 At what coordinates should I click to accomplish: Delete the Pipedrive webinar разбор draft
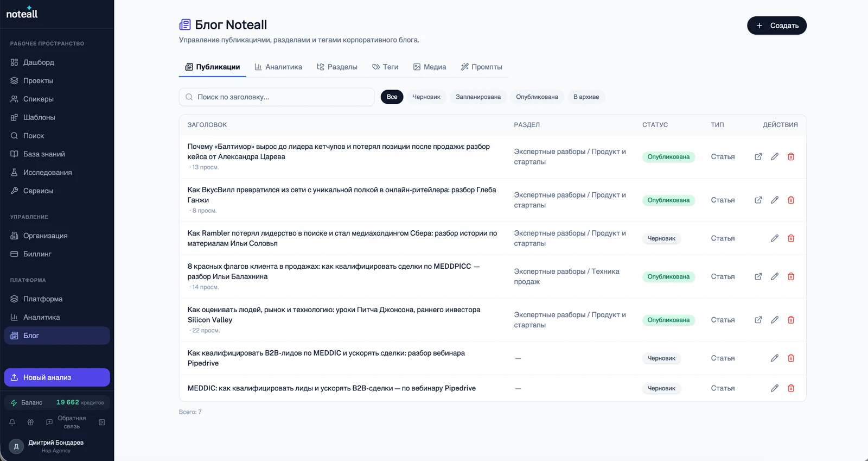click(791, 358)
